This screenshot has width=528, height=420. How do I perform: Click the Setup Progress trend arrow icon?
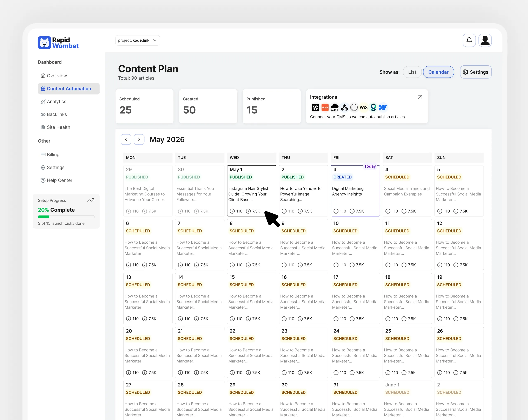(91, 200)
